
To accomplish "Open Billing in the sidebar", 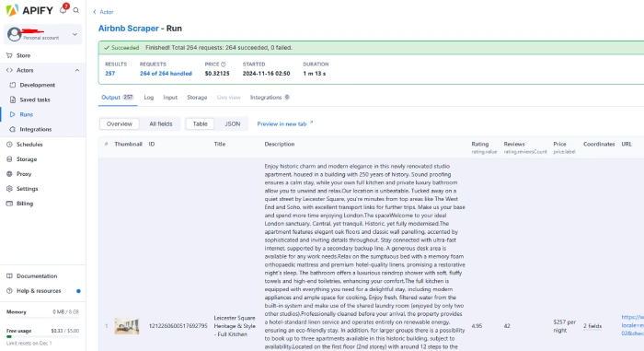I will (25, 204).
